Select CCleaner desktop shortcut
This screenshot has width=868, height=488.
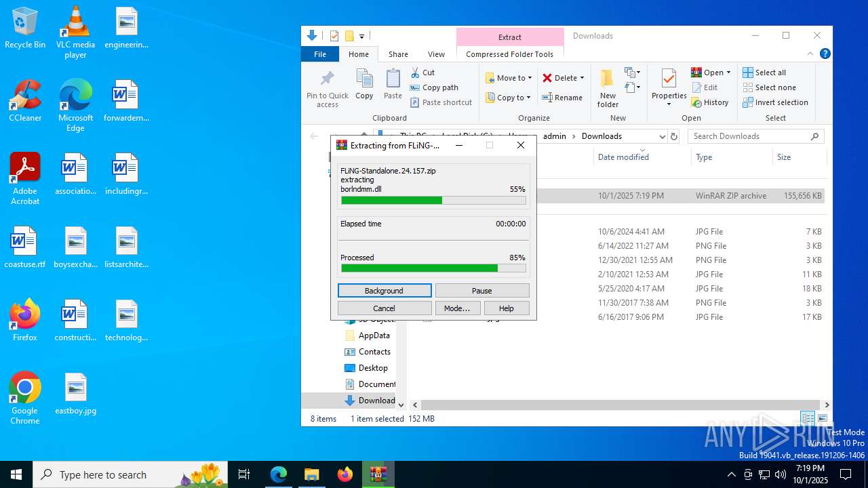[x=24, y=101]
